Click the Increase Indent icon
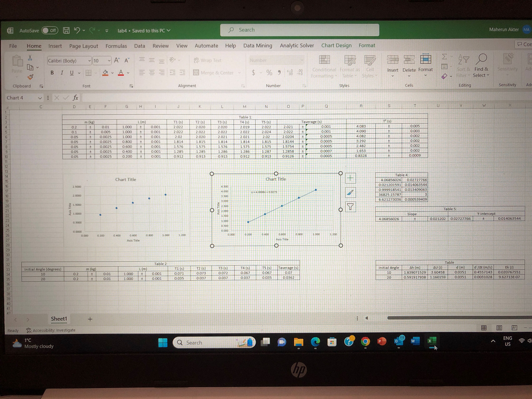 tap(182, 72)
